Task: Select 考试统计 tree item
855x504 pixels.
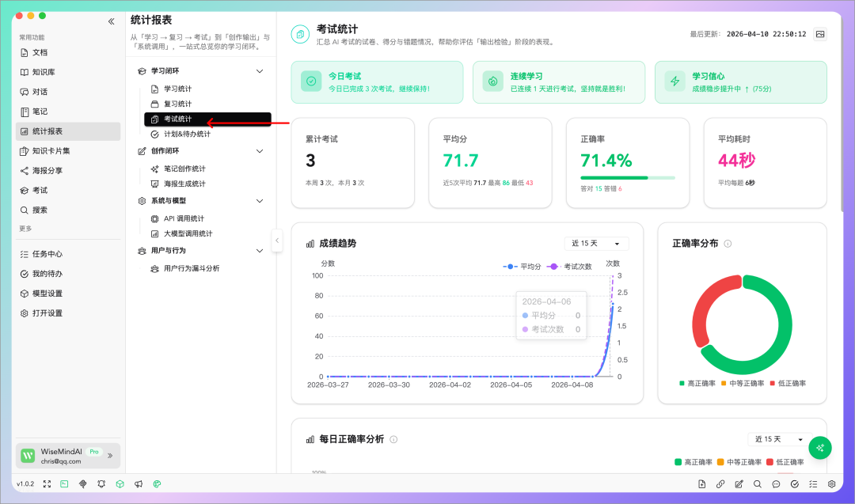Action: tap(207, 119)
